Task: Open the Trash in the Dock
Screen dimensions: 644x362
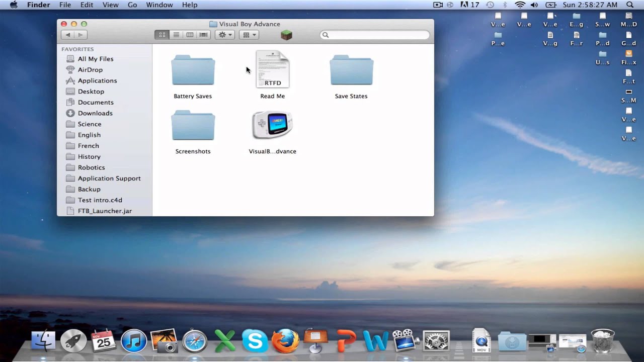Action: 602,341
